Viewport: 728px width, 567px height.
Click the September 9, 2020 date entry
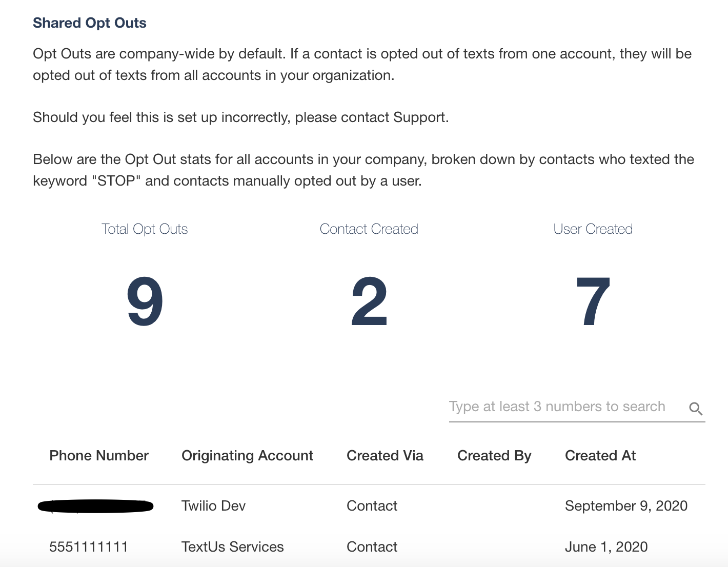(626, 505)
